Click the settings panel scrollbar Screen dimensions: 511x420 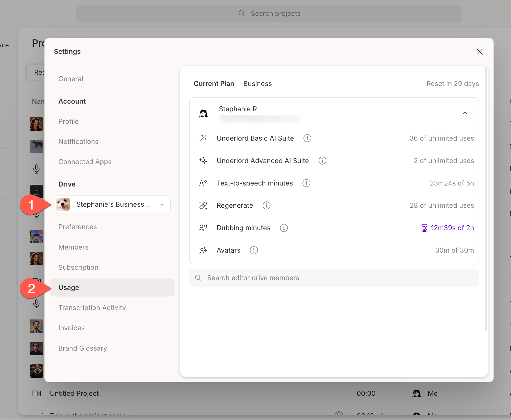[x=485, y=199]
